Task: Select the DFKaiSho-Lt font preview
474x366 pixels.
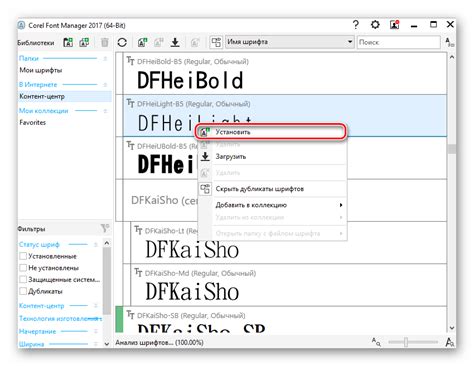Action: click(x=192, y=249)
